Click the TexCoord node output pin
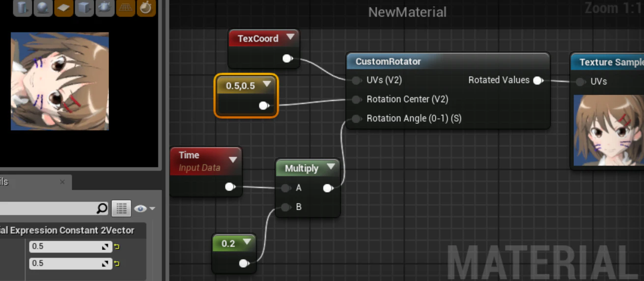 pyautogui.click(x=287, y=59)
